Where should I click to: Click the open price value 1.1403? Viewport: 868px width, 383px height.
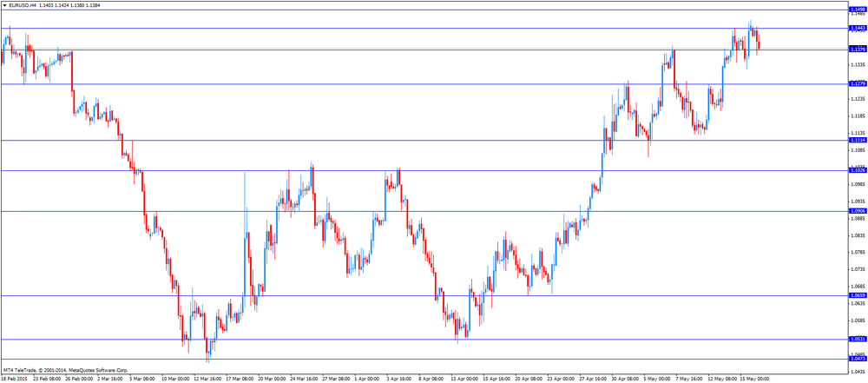(45, 4)
